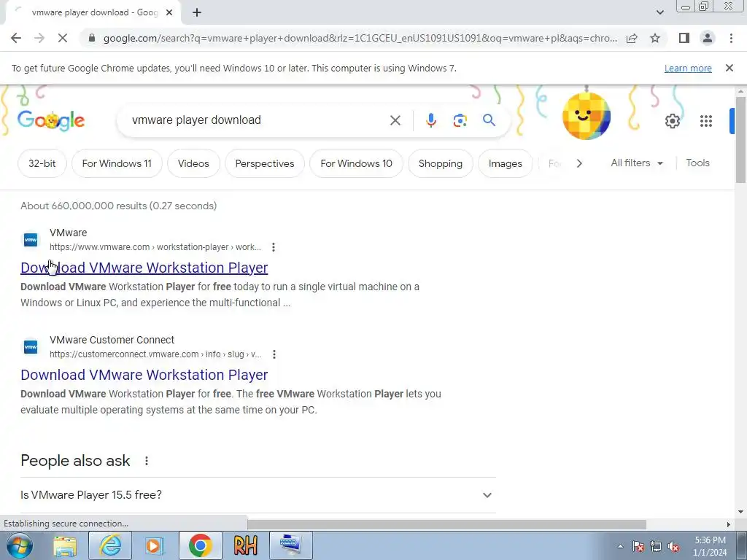Open a new browser tab
Viewport: 747px width, 560px height.
[x=197, y=13]
